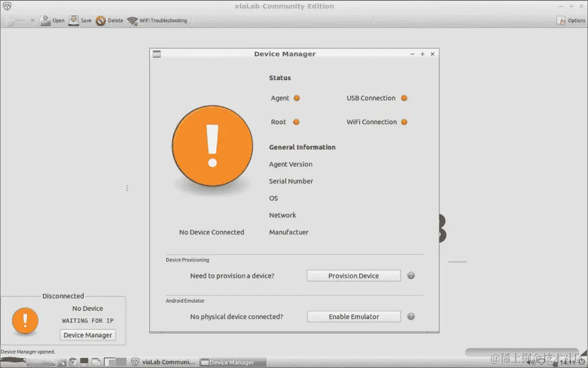Click the "Agent Version" label
588x368 pixels.
290,164
